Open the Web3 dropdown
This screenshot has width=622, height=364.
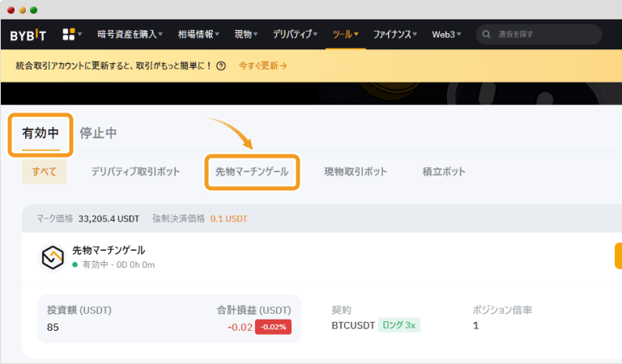[446, 35]
